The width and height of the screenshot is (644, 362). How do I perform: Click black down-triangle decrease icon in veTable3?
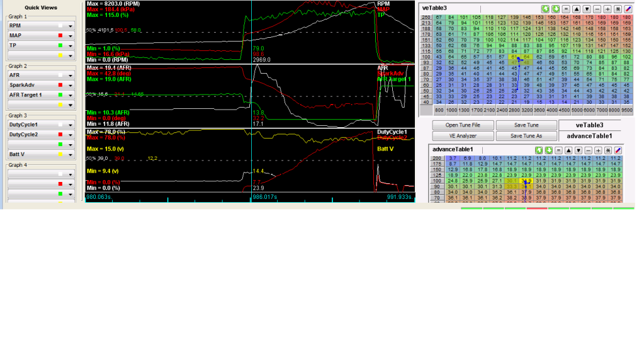click(587, 9)
